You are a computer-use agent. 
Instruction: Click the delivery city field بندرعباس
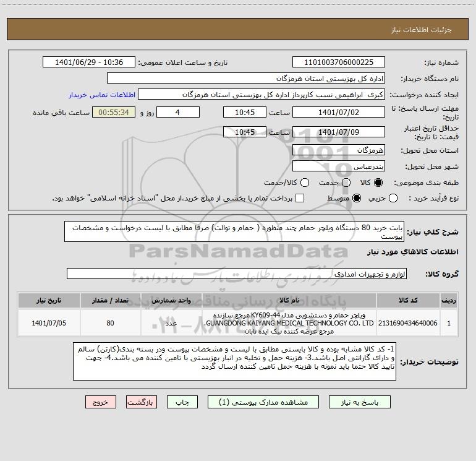[x=339, y=166]
